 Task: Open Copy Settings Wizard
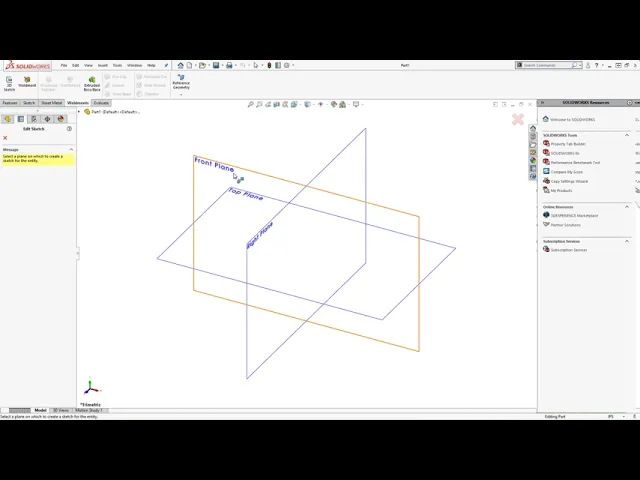[569, 181]
